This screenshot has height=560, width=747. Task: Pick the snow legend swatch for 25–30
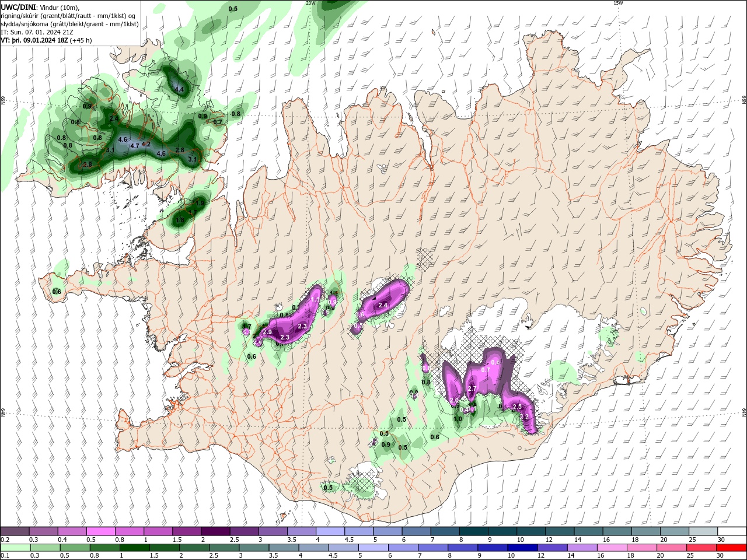(704, 531)
